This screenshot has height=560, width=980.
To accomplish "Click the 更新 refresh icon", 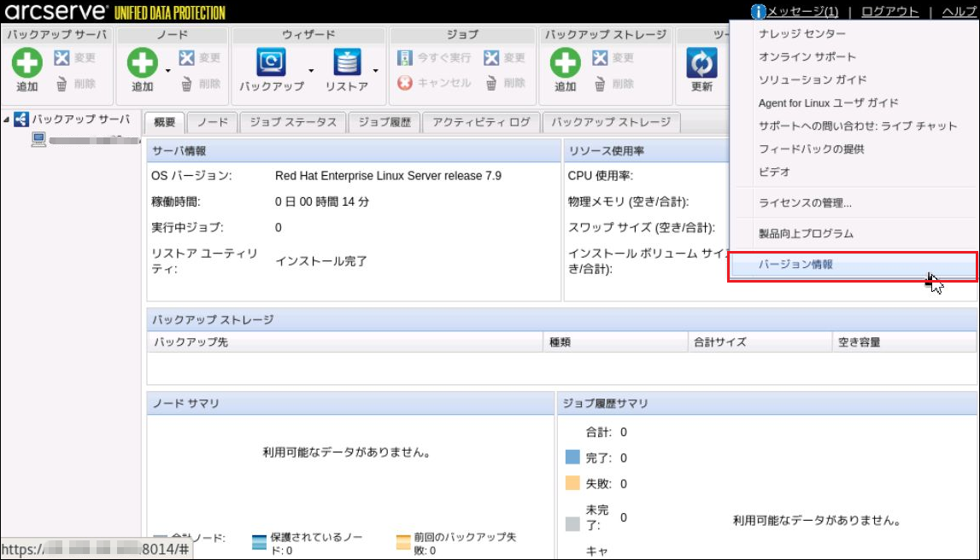I will 701,63.
